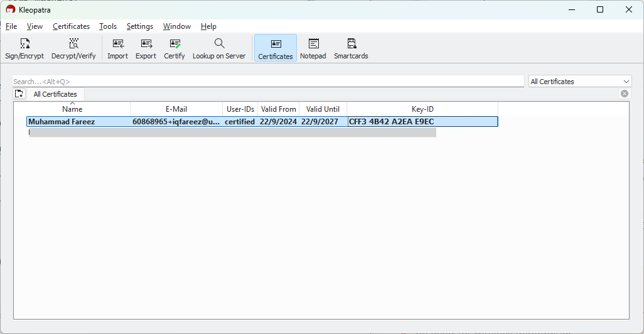The width and height of the screenshot is (644, 334).
Task: Sort by the Key-ID column header
Action: pos(422,109)
